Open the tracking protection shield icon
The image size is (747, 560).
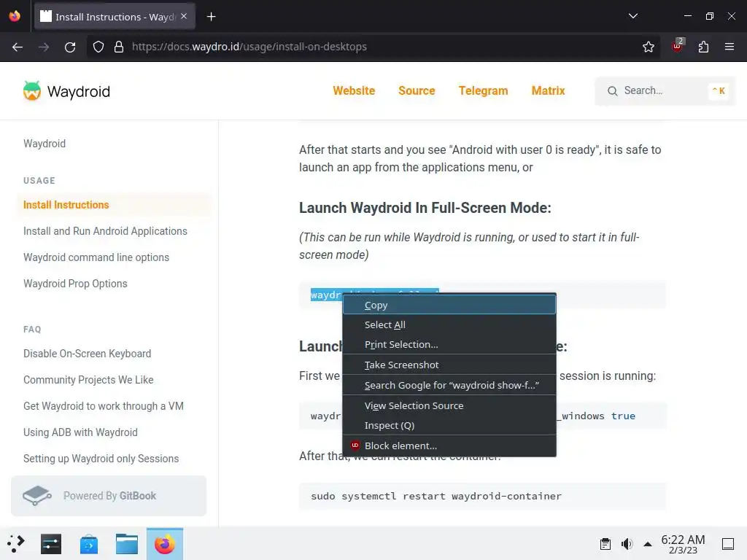point(98,47)
